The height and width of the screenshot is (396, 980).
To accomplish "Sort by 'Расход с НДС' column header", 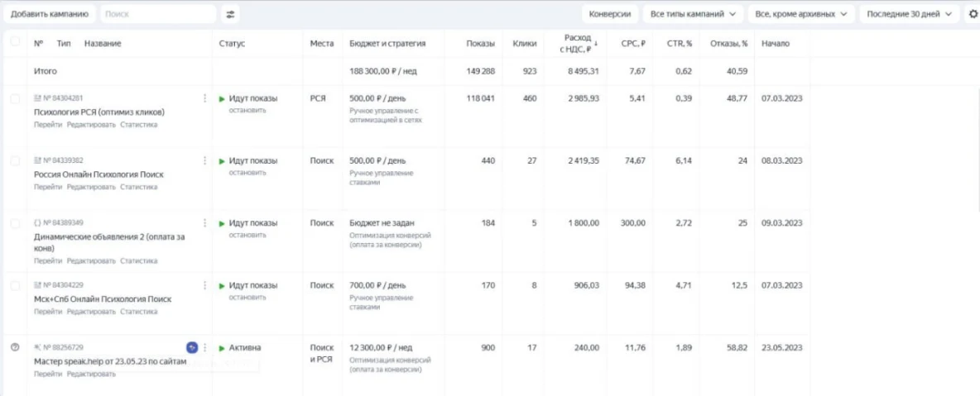I will click(578, 43).
